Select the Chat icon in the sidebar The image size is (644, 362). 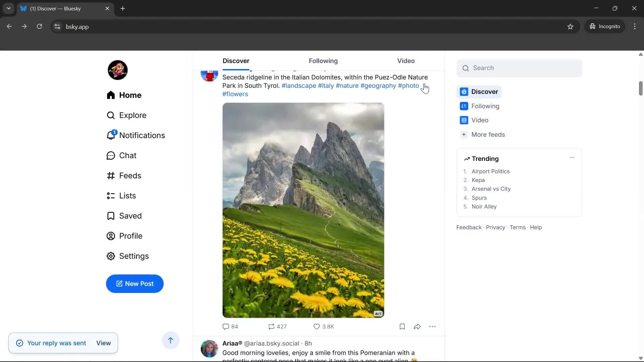point(111,155)
